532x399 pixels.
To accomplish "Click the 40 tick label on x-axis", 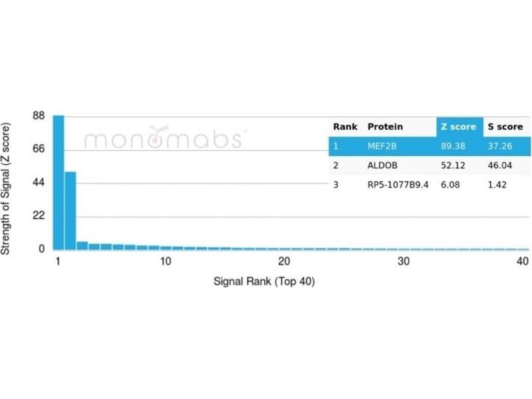I will [522, 261].
